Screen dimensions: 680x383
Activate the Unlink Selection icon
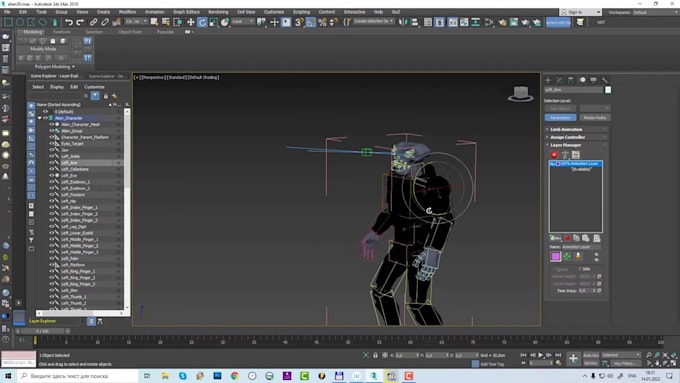point(105,22)
